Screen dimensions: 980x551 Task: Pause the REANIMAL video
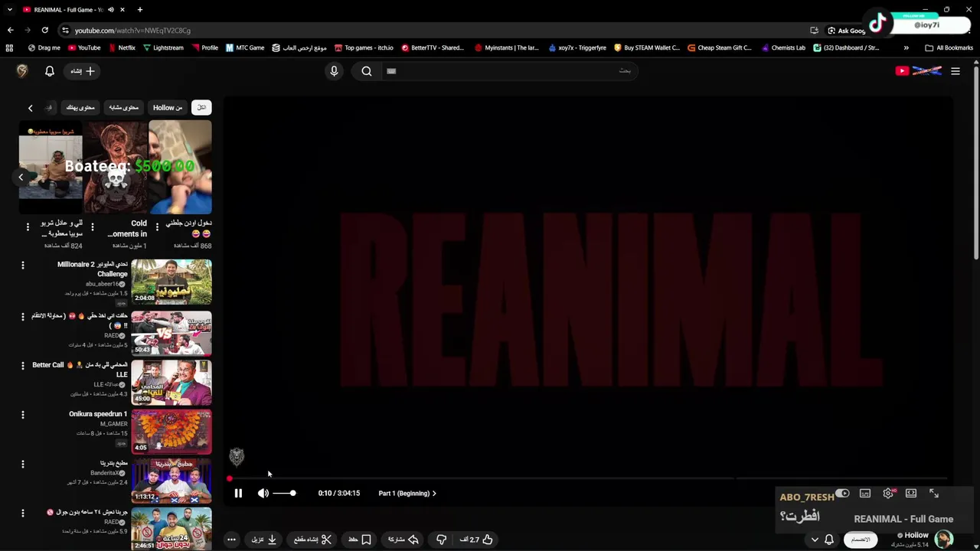coord(238,494)
